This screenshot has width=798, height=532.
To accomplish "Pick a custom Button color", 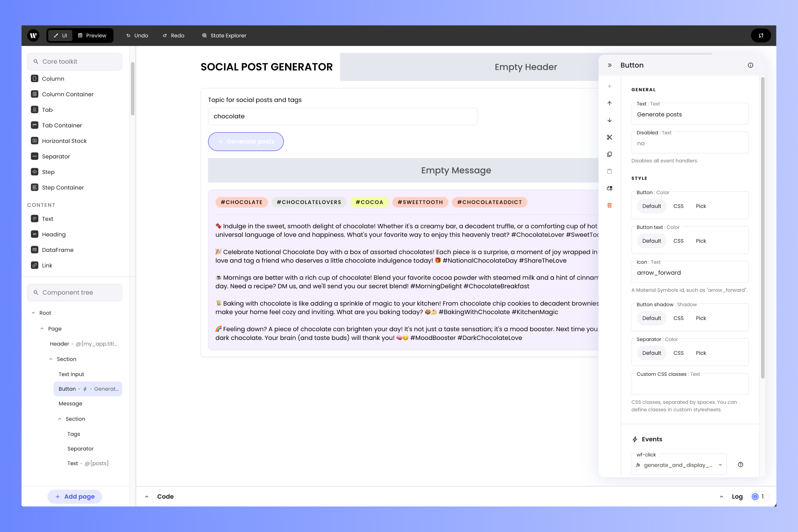I will (x=701, y=206).
